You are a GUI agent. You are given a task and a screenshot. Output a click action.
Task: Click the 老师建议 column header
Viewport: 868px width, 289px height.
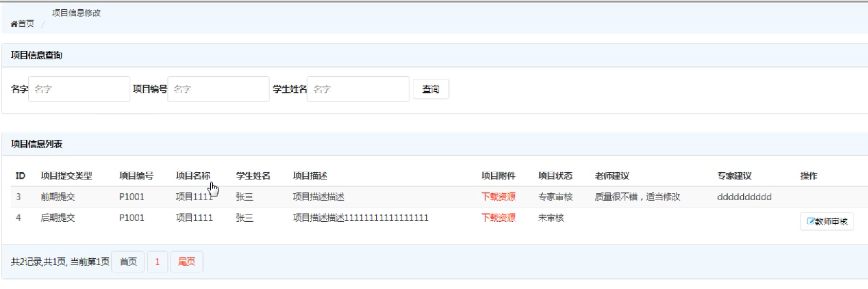[612, 176]
